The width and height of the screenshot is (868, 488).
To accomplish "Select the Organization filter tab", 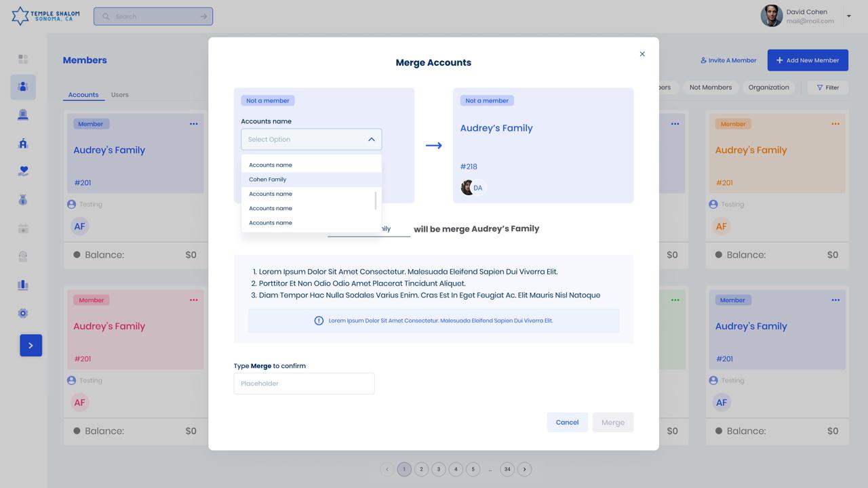I will 769,87.
